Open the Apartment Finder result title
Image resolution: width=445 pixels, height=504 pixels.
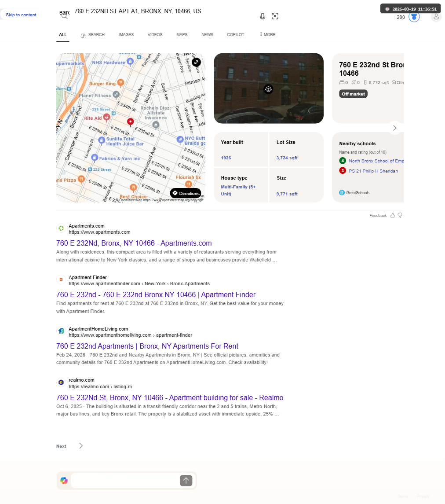click(156, 295)
